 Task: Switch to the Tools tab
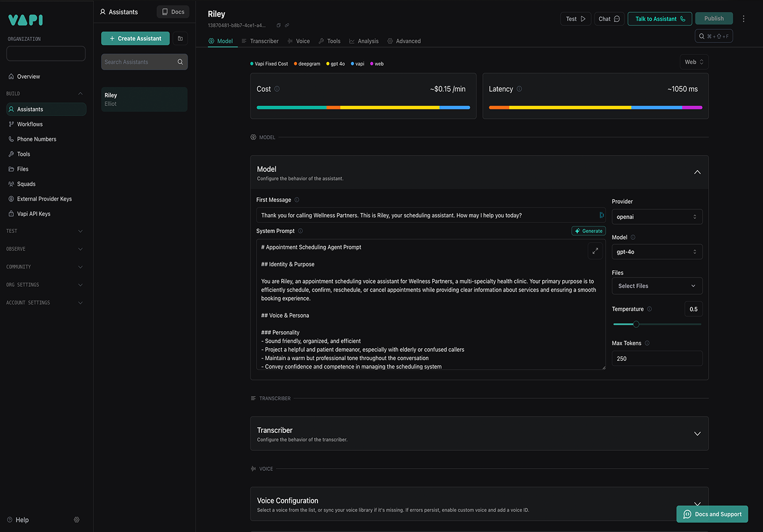pos(329,41)
